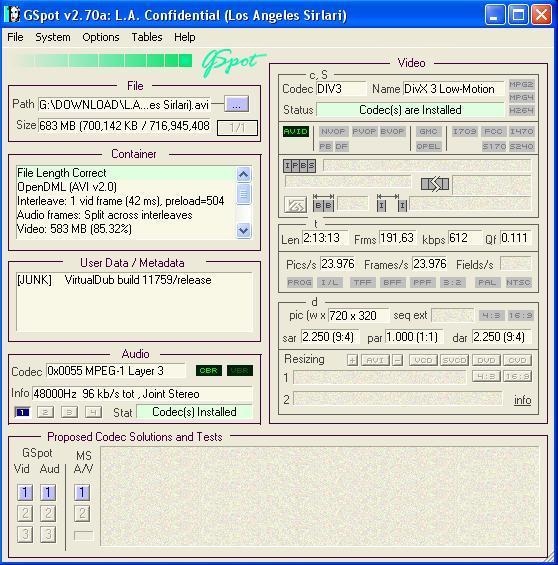Click the Resizing VCD button

click(423, 360)
